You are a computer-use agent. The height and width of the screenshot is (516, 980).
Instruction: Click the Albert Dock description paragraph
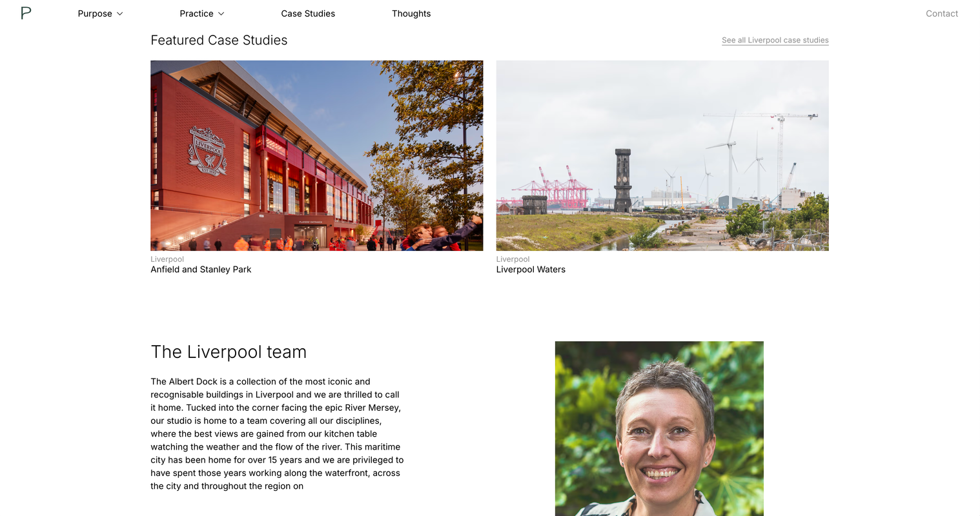[277, 433]
